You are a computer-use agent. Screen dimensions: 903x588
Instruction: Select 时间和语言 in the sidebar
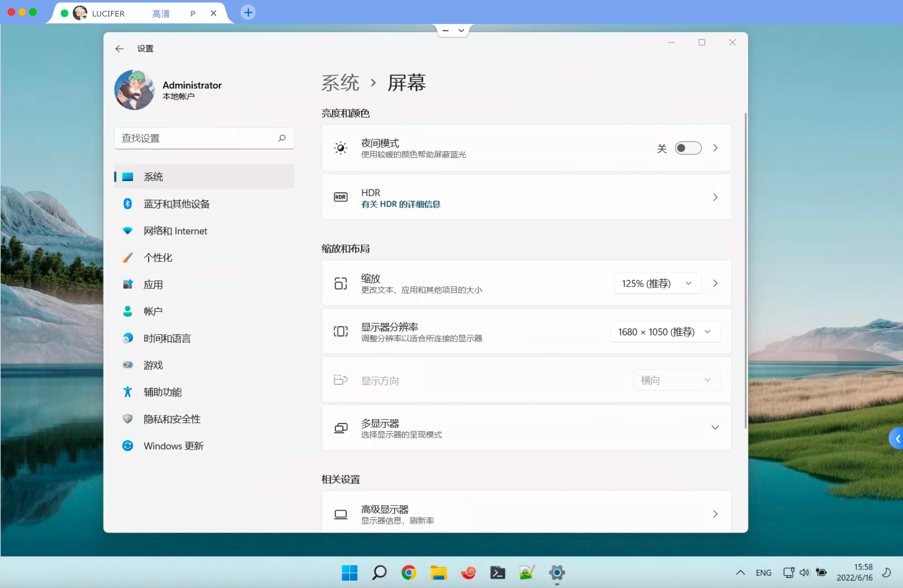pyautogui.click(x=167, y=338)
